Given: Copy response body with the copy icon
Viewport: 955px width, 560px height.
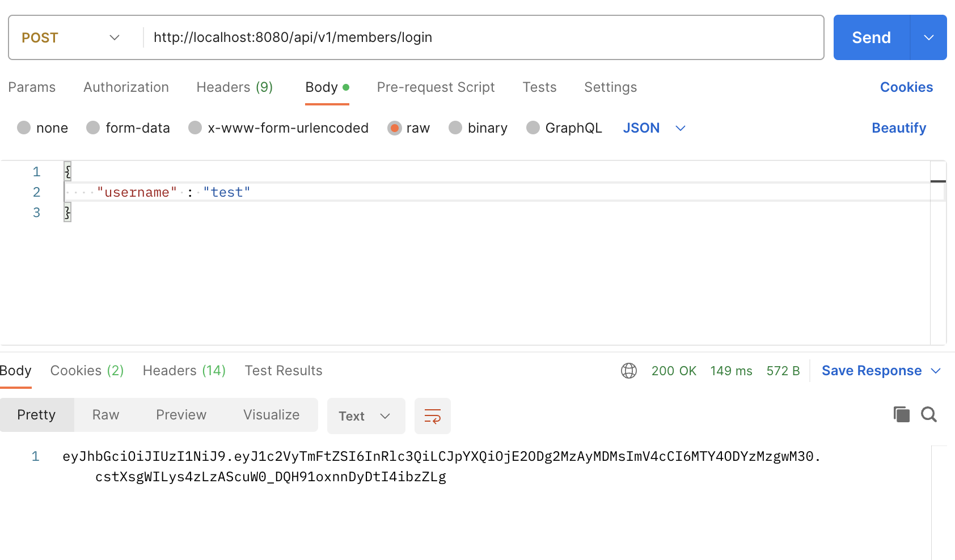Looking at the screenshot, I should [x=901, y=414].
